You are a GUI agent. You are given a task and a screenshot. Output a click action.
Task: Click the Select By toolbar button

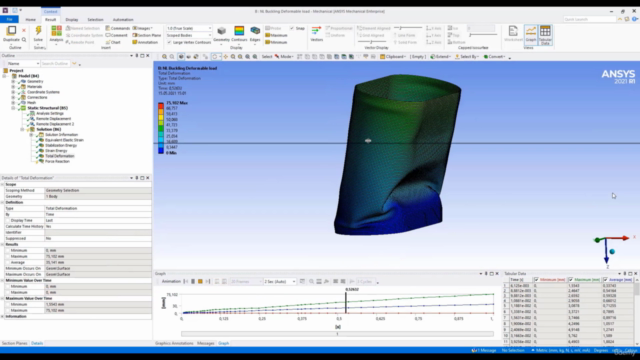tap(467, 57)
